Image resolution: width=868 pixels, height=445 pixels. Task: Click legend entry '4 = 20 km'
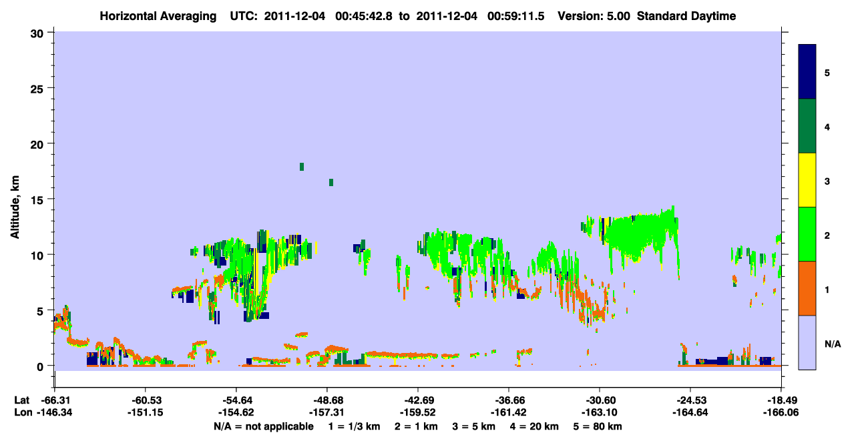533,426
